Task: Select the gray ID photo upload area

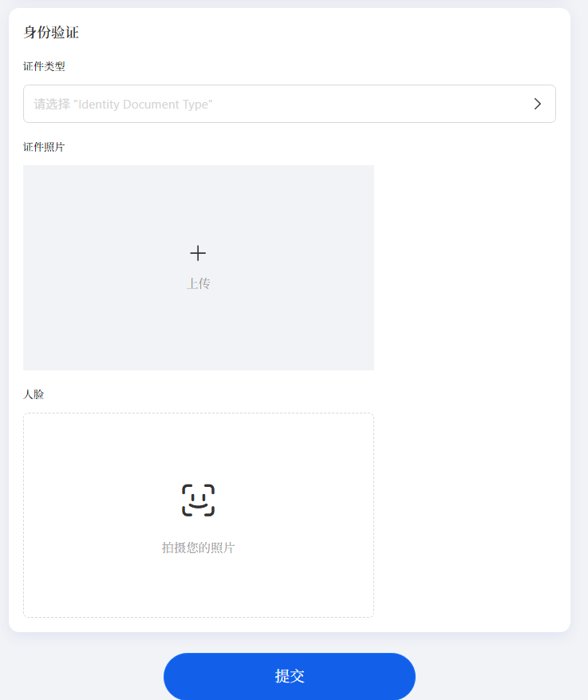Action: [x=199, y=268]
